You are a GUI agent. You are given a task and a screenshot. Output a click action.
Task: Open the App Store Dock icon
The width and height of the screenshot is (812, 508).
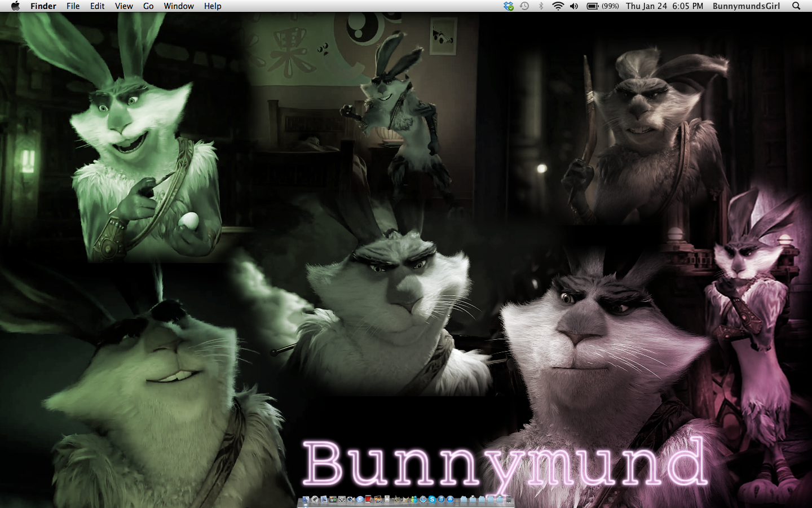click(x=450, y=499)
